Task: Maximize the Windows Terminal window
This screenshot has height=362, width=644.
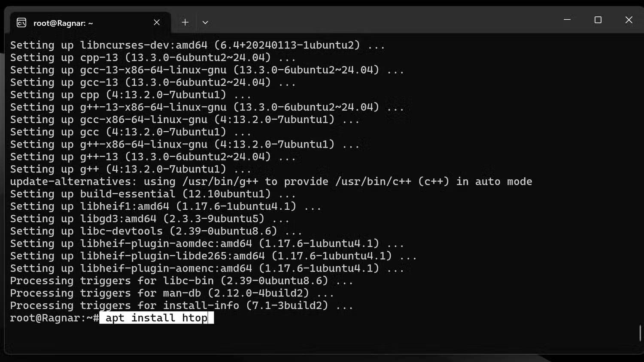Action: point(598,20)
